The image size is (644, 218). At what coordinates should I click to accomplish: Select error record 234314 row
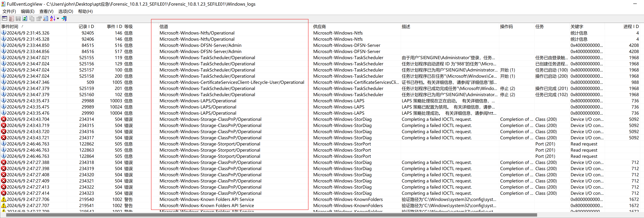(x=86, y=119)
